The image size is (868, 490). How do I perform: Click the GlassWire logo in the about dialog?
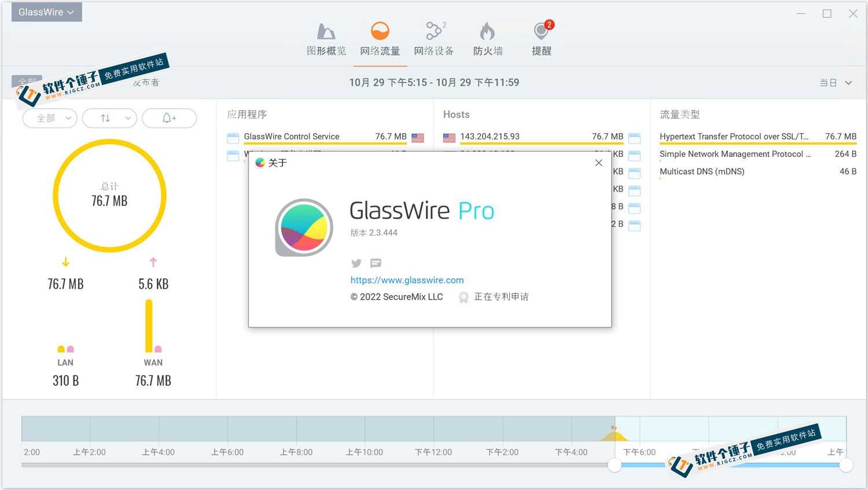point(304,227)
